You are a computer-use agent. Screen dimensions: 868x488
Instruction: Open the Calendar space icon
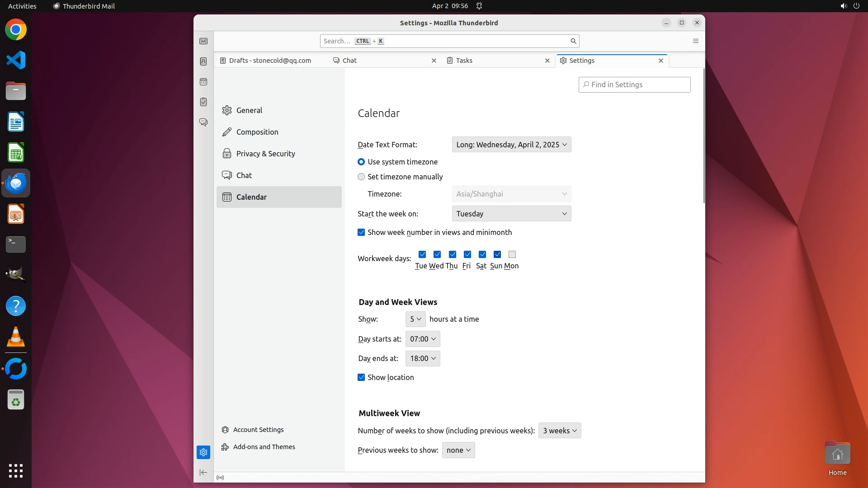point(203,82)
